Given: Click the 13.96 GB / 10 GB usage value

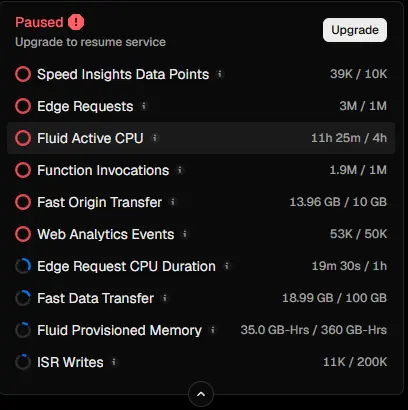Looking at the screenshot, I should (338, 202).
